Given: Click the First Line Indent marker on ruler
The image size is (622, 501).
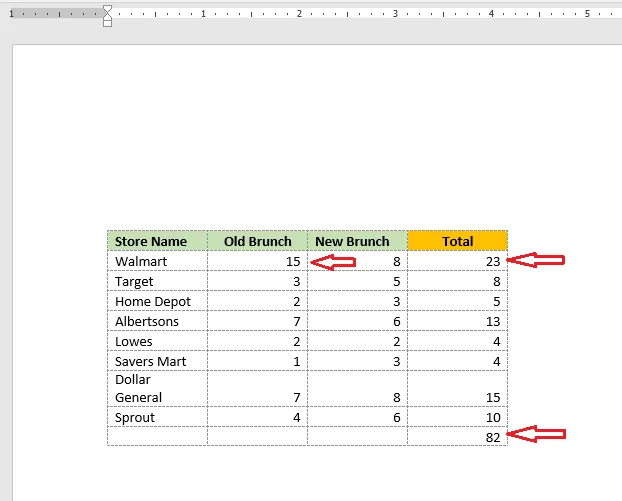Looking at the screenshot, I should 107,8.
